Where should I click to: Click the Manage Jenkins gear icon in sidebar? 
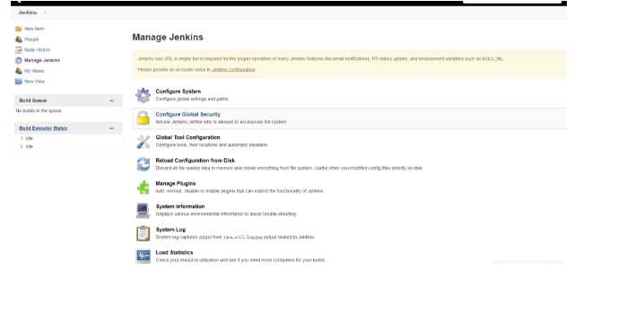coord(19,60)
